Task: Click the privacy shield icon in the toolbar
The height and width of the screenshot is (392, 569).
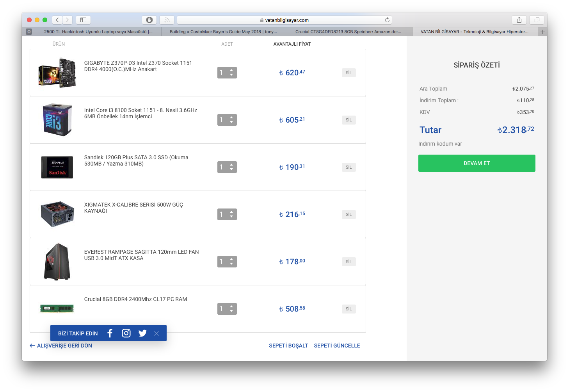Action: [x=149, y=20]
